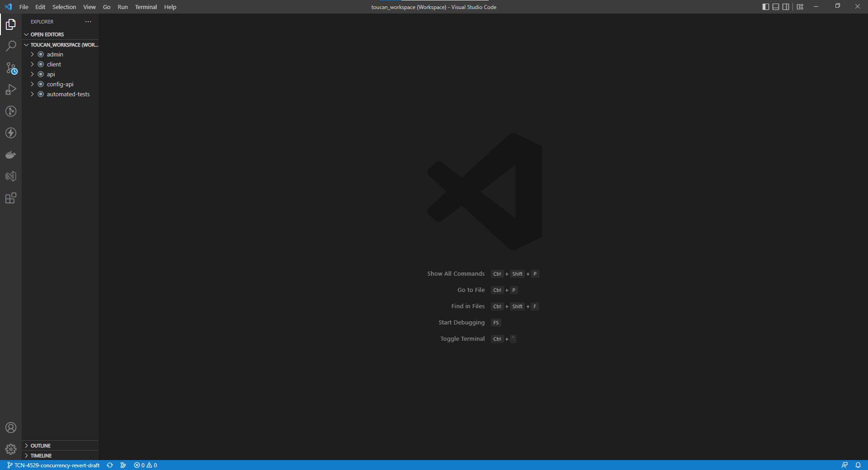Toggle panel layout button
Viewport: 868px width, 470px height.
[x=776, y=7]
